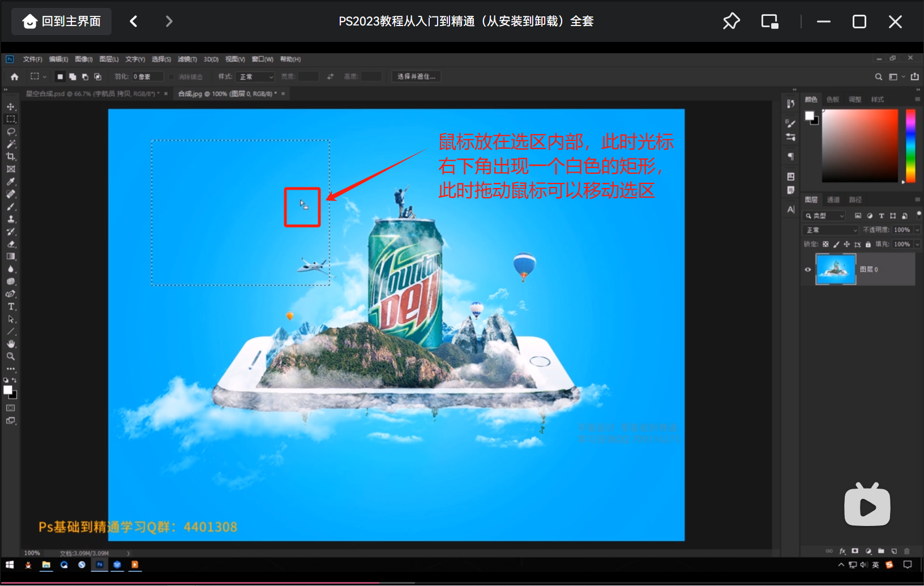Toggle the layer filter switch
Image resolution: width=924 pixels, height=586 pixels.
pyautogui.click(x=918, y=214)
